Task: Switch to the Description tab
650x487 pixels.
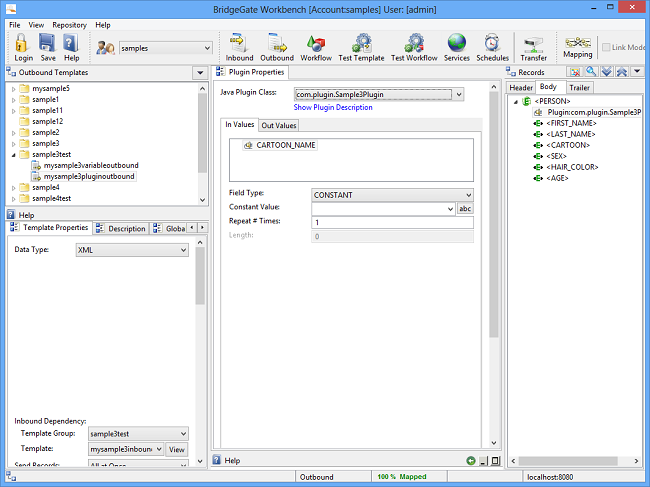Action: (x=121, y=228)
